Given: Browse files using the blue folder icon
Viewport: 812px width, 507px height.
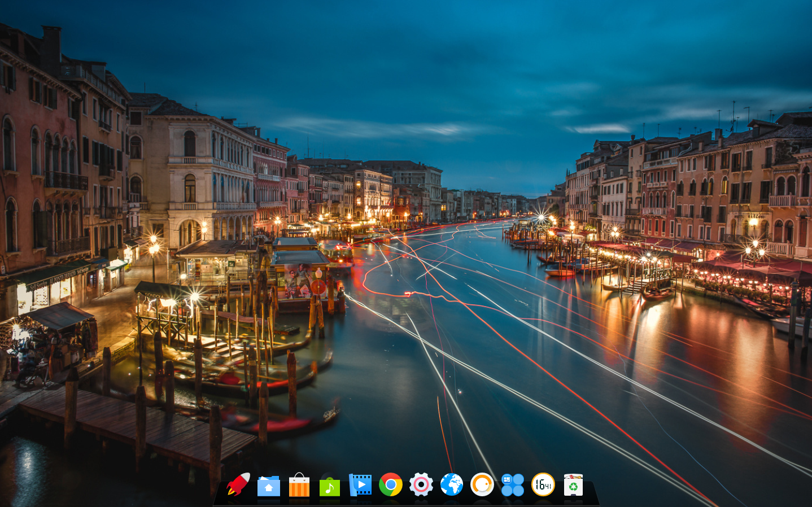Looking at the screenshot, I should tap(269, 485).
